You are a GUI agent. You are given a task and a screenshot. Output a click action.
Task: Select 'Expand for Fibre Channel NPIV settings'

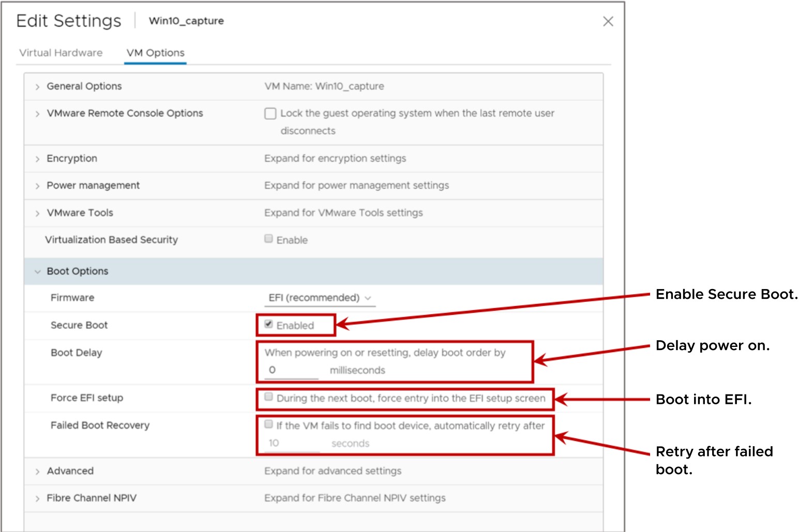pyautogui.click(x=355, y=498)
